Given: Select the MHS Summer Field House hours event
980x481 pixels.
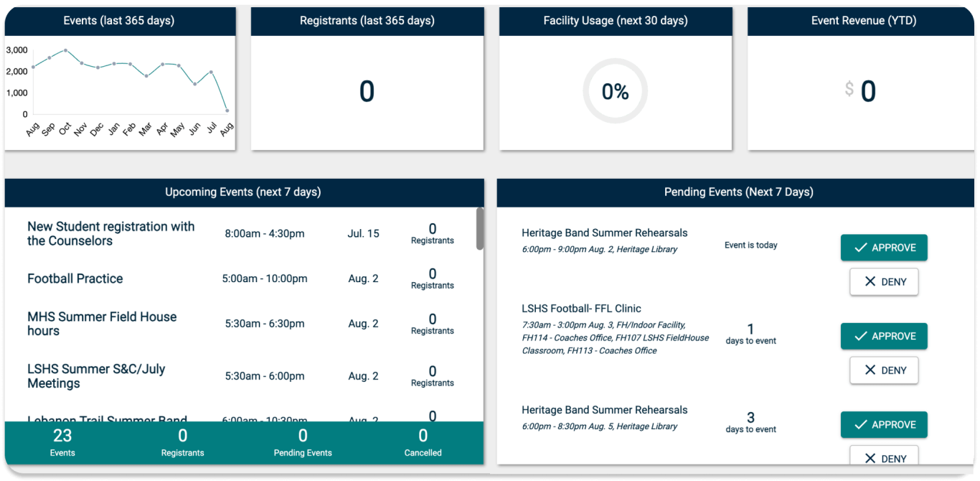Looking at the screenshot, I should 102,324.
